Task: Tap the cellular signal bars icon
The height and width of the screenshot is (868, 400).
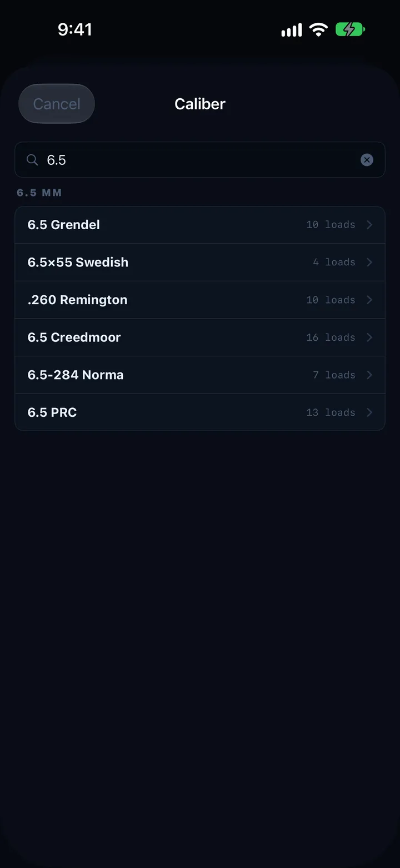Action: (292, 29)
